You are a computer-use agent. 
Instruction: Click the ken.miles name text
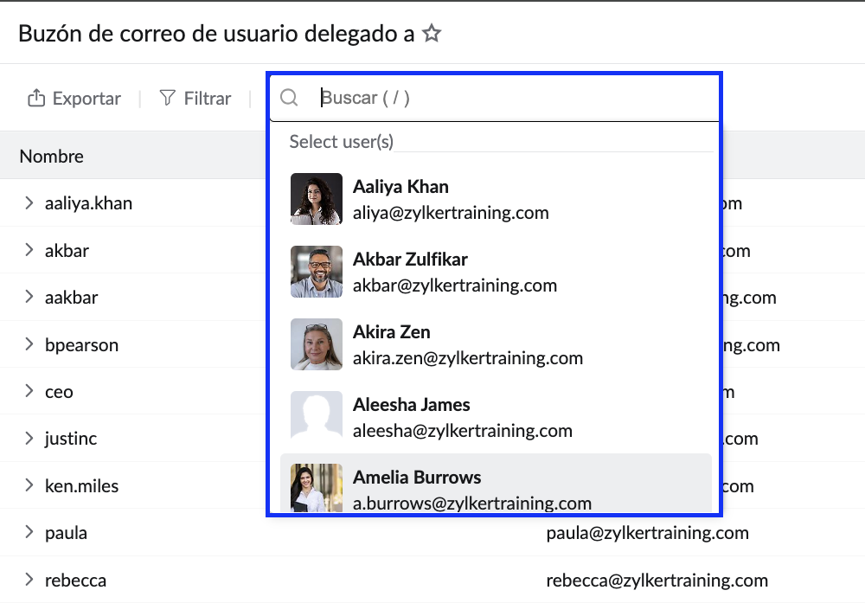[81, 485]
